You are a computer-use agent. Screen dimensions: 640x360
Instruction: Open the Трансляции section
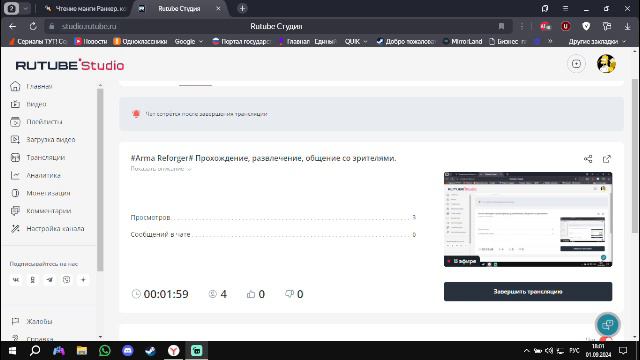pos(38,158)
